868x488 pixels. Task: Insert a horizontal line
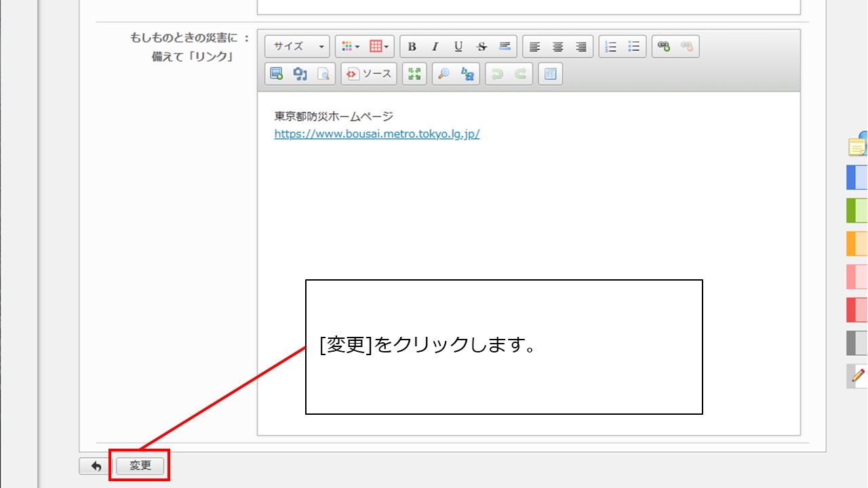tap(505, 47)
